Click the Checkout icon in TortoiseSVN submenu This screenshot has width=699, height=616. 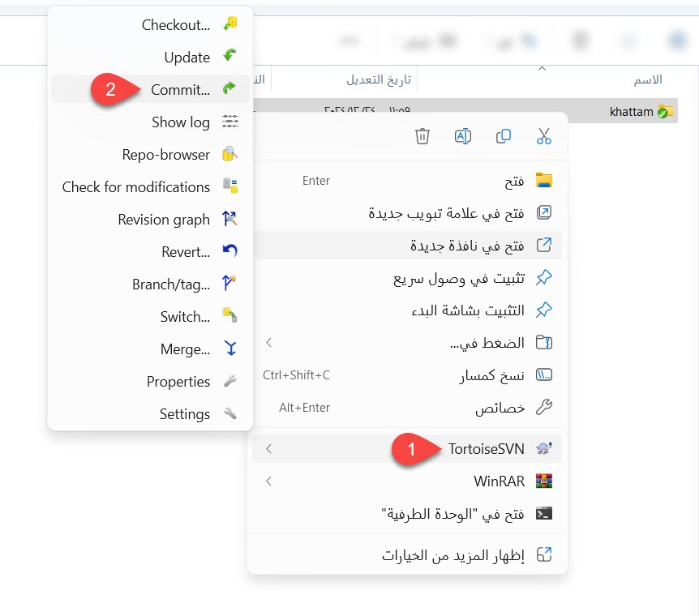pyautogui.click(x=230, y=24)
